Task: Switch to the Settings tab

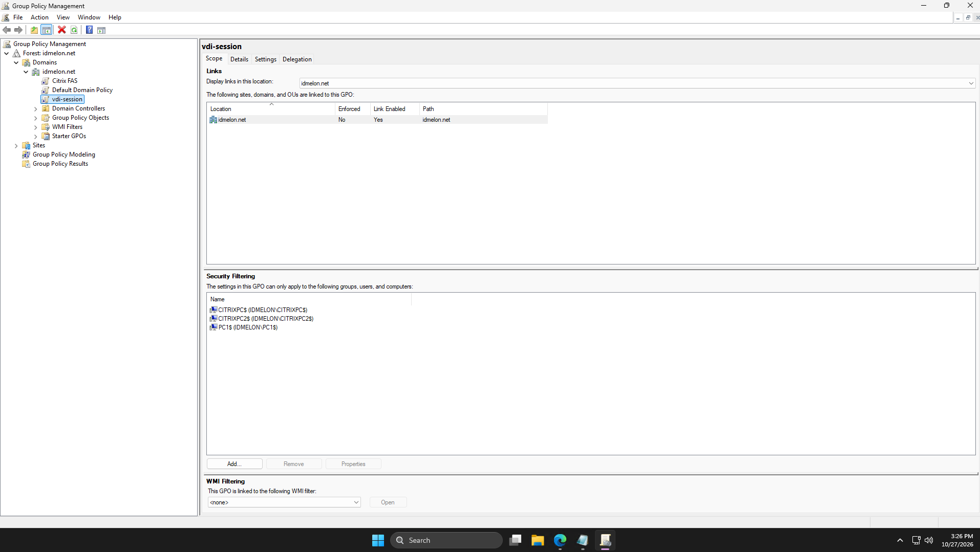Action: [266, 59]
